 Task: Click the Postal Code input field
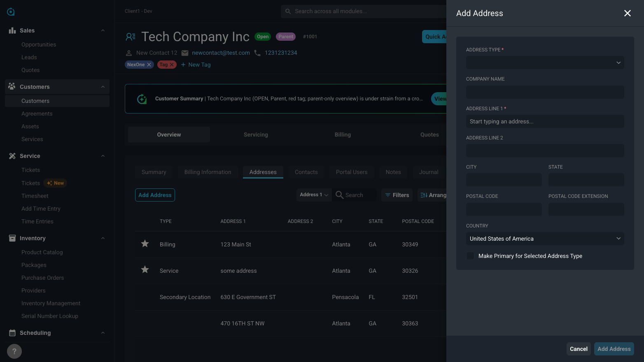coord(504,209)
